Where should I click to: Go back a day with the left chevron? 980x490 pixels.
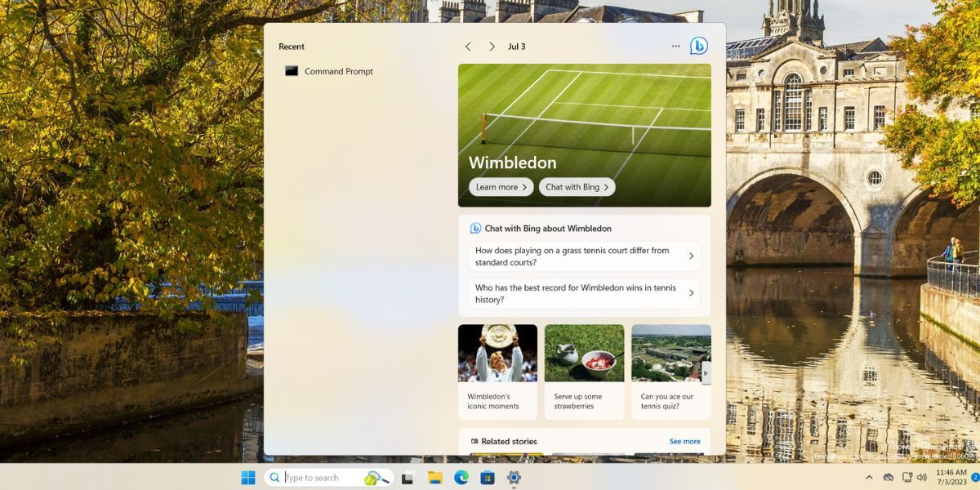(x=468, y=47)
